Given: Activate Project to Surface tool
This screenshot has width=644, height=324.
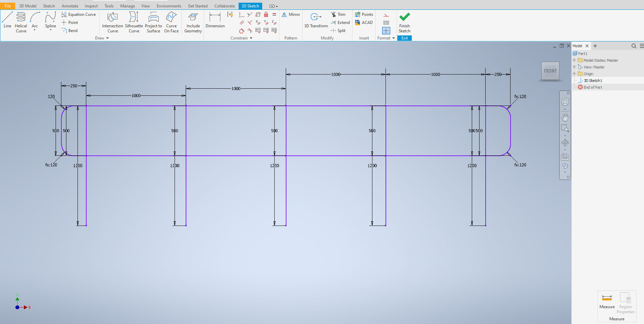Looking at the screenshot, I should point(153,22).
